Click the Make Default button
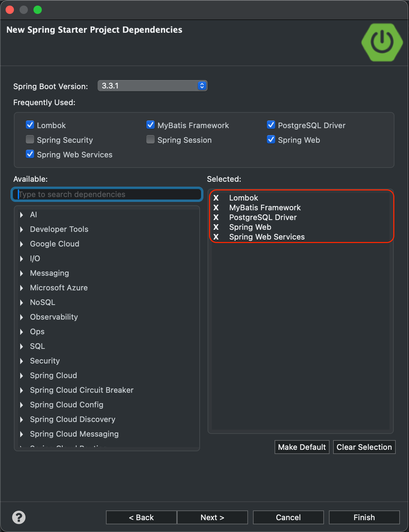Viewport: 409px width, 532px height. 302,447
